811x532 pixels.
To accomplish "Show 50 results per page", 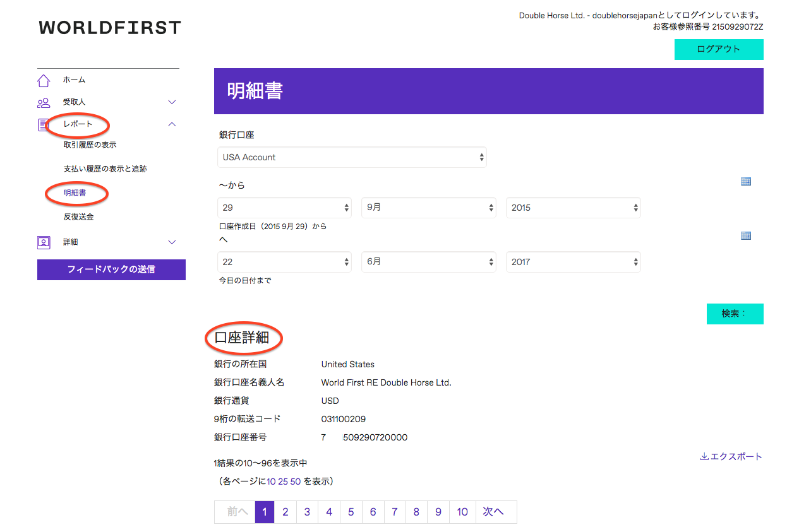I will pos(295,482).
